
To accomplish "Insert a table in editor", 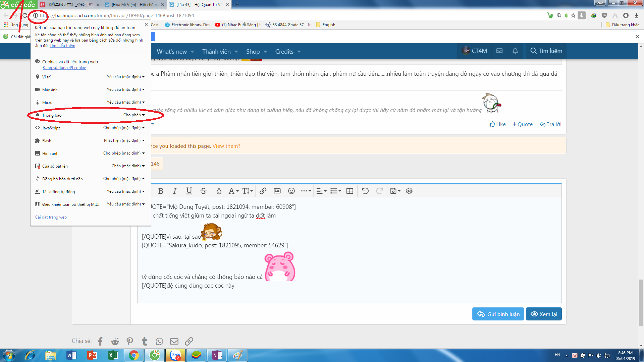I will click(350, 191).
